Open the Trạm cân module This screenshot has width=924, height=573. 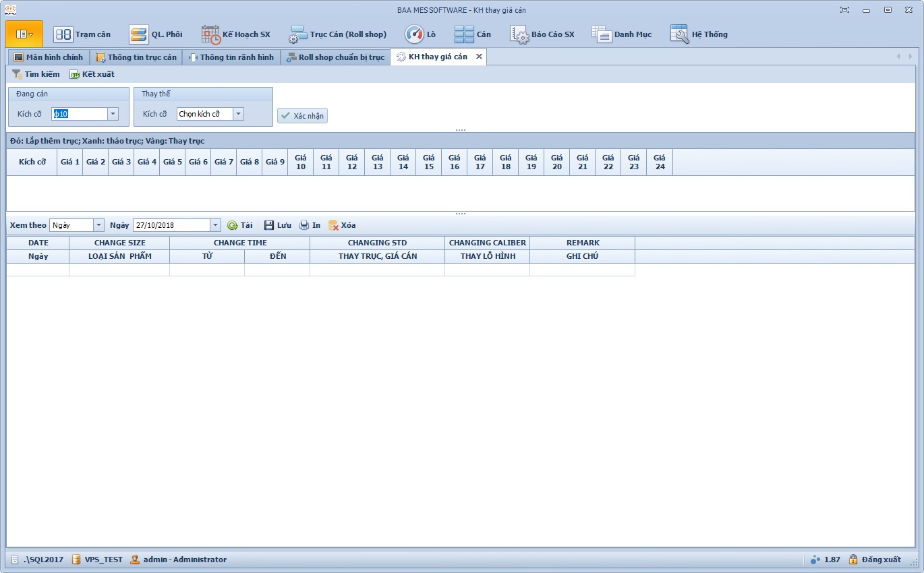coord(82,34)
